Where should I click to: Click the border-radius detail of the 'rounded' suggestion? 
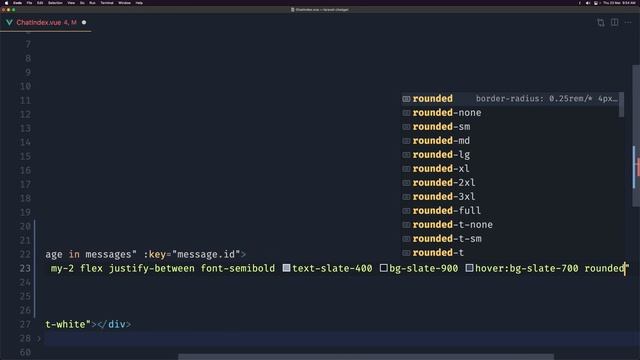(547, 99)
